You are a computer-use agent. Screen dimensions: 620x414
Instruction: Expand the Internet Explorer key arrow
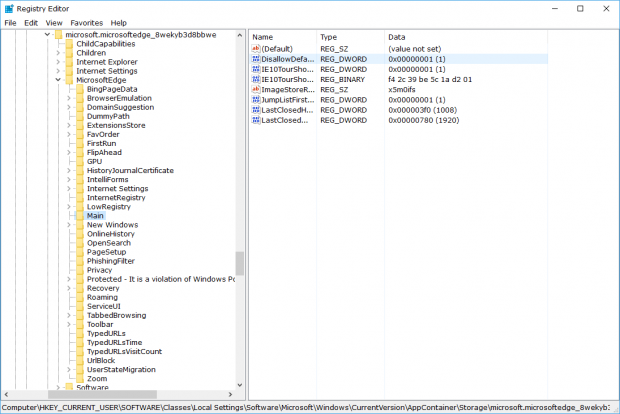point(58,62)
